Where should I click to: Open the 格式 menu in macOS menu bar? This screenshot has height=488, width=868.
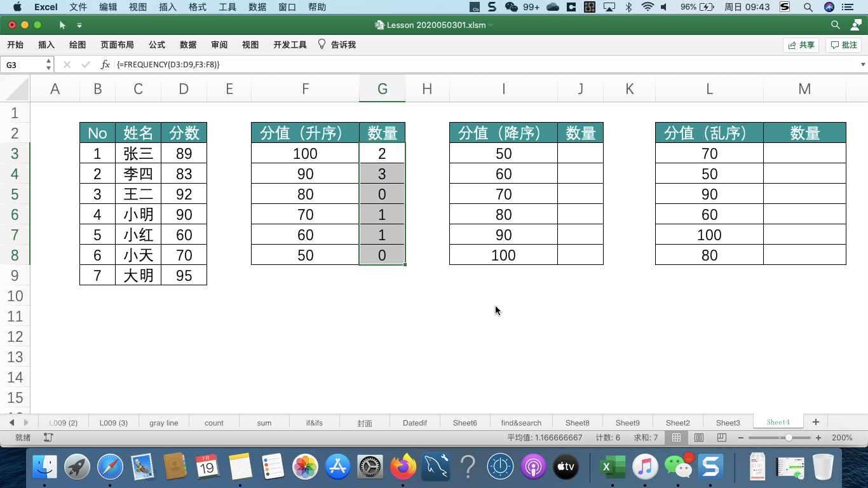tap(198, 7)
